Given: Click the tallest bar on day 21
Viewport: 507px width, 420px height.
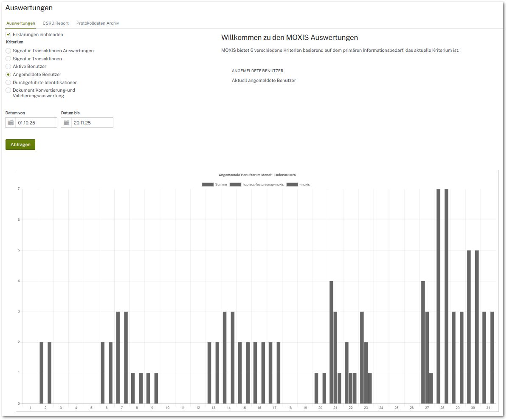Looking at the screenshot, I should pos(331,342).
